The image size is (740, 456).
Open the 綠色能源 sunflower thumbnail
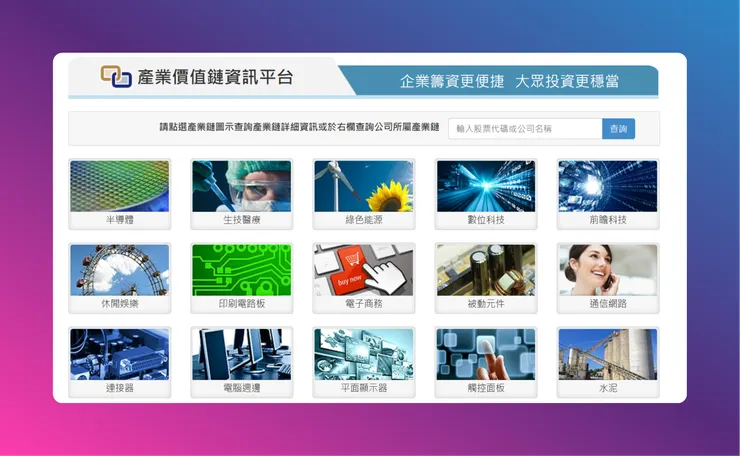pyautogui.click(x=363, y=186)
